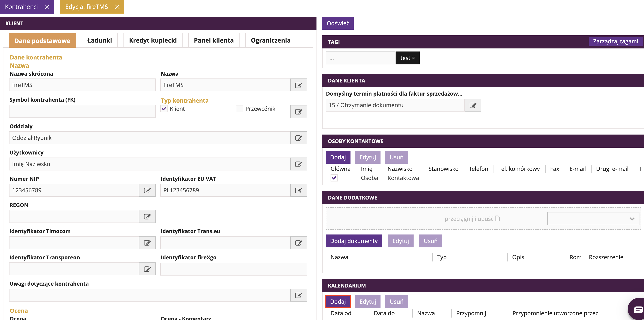Screen dimensions: 644x320
Task: Toggle Główna checkbox for contact person
Action: pos(334,178)
